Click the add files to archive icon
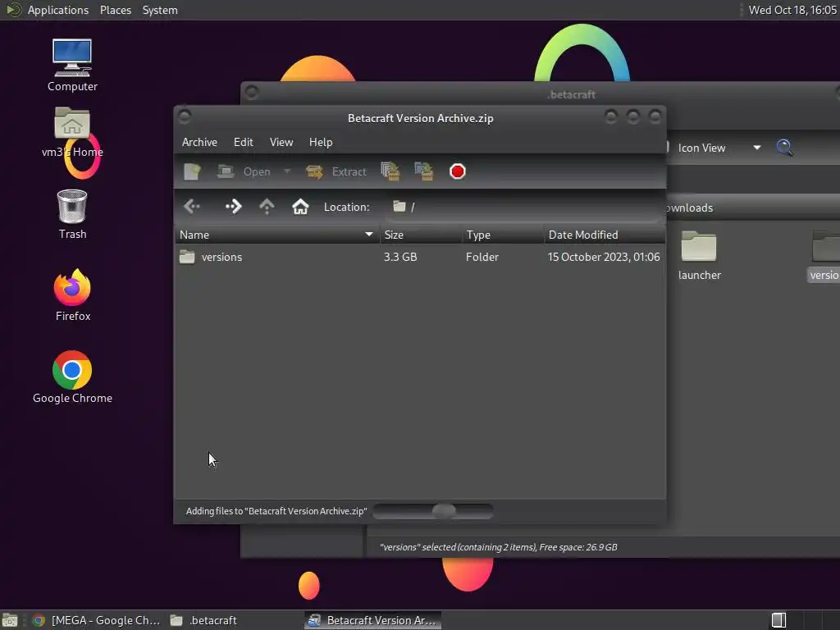Viewport: 840px width, 630px height. (390, 171)
